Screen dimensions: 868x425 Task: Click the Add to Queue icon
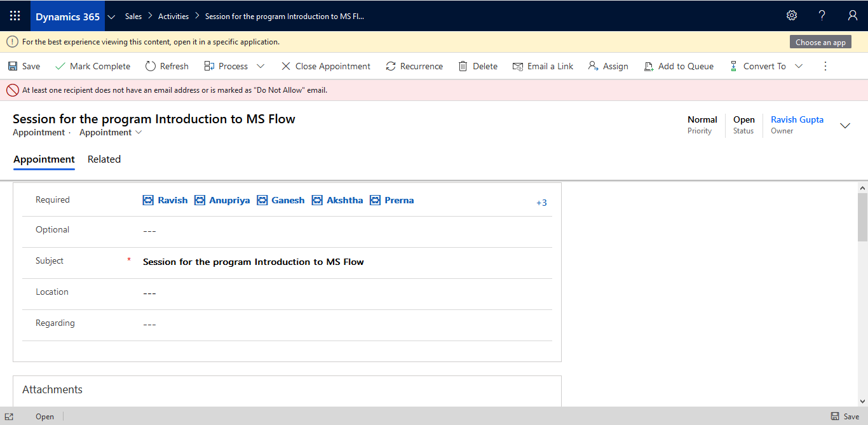pos(649,66)
